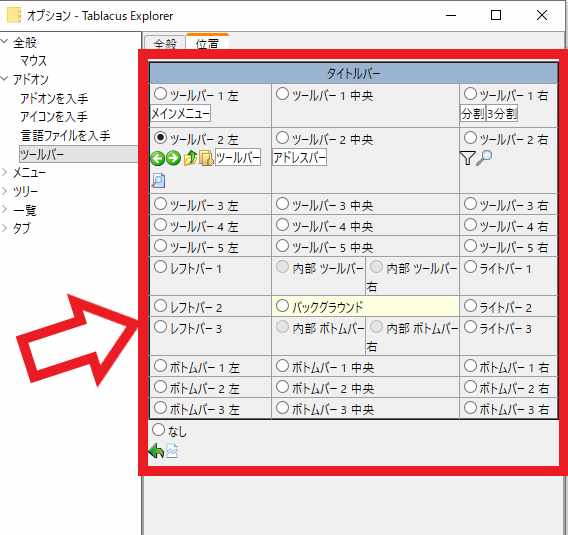
Task: Click the yellow folder icon in the title bar
Action: pos(14,16)
